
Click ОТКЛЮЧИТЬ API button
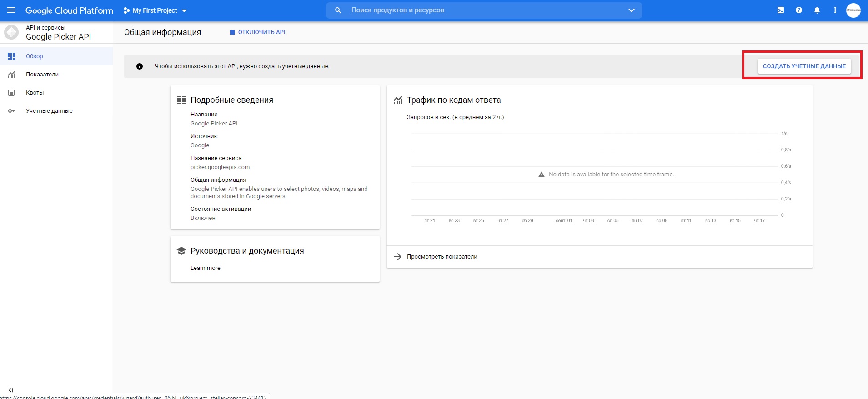257,32
